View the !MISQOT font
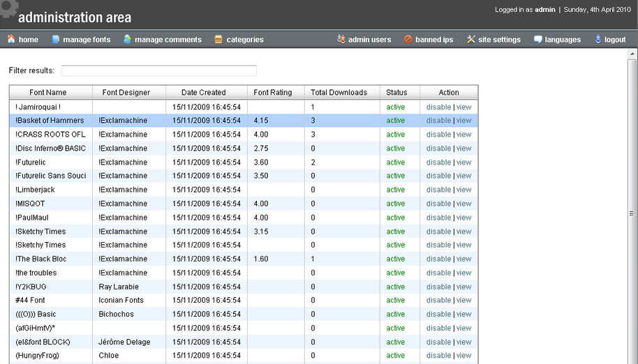 pyautogui.click(x=464, y=204)
